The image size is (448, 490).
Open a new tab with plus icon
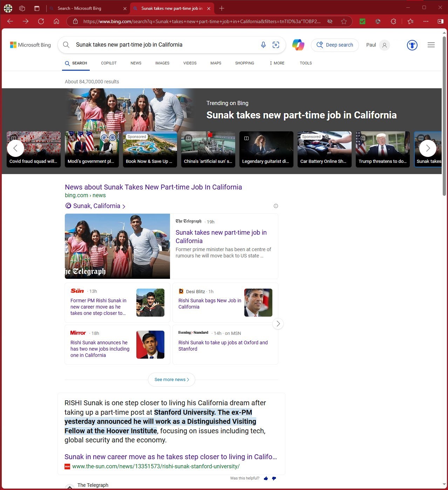click(x=222, y=8)
